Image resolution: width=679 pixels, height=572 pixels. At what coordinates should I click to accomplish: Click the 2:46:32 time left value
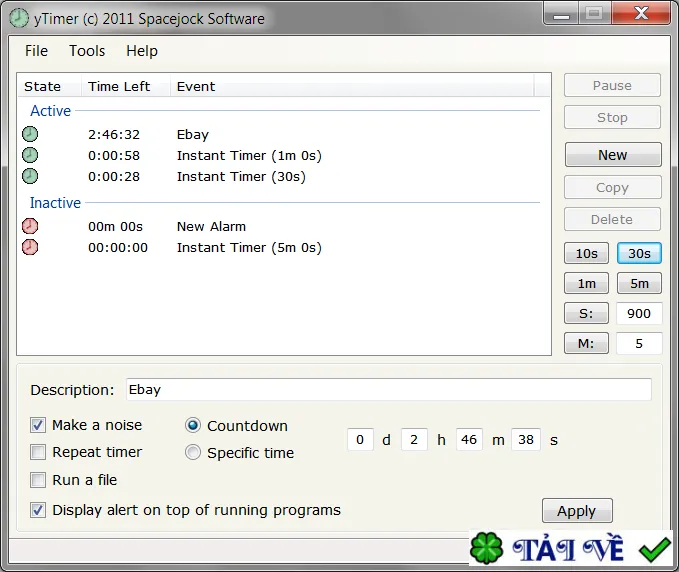click(x=114, y=135)
